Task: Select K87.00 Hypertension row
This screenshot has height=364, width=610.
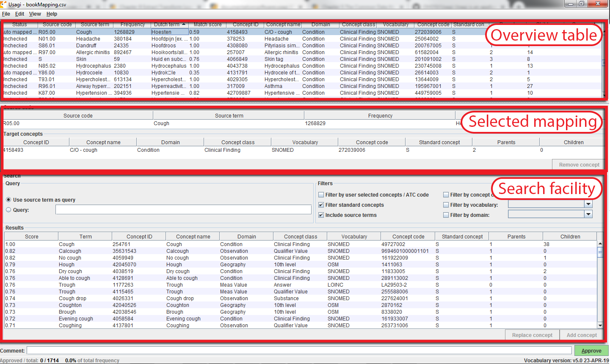Action: (x=301, y=93)
